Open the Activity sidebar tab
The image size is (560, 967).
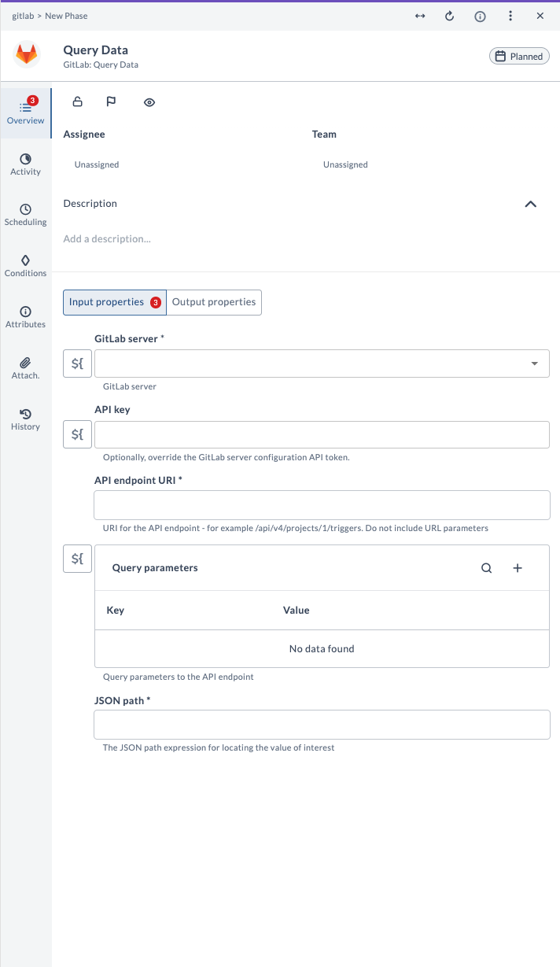click(25, 164)
